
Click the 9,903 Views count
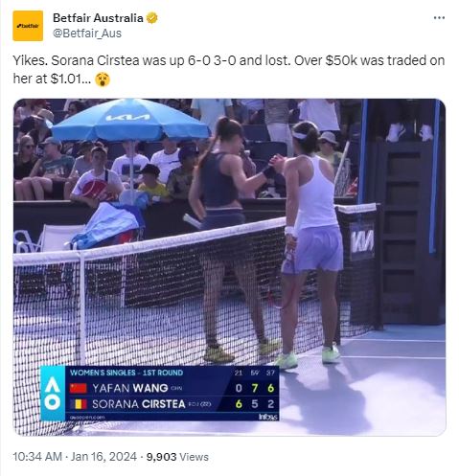[x=177, y=457]
